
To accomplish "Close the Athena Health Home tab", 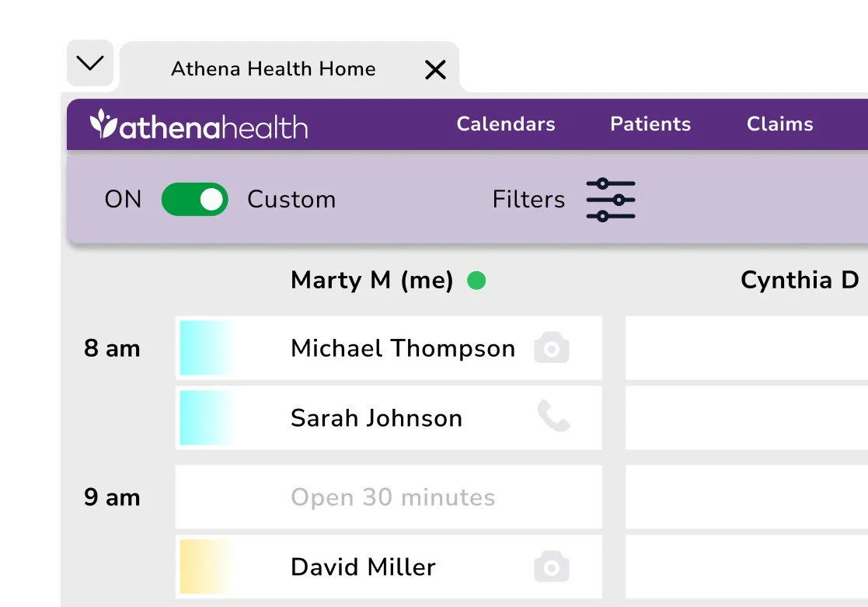I will (435, 70).
